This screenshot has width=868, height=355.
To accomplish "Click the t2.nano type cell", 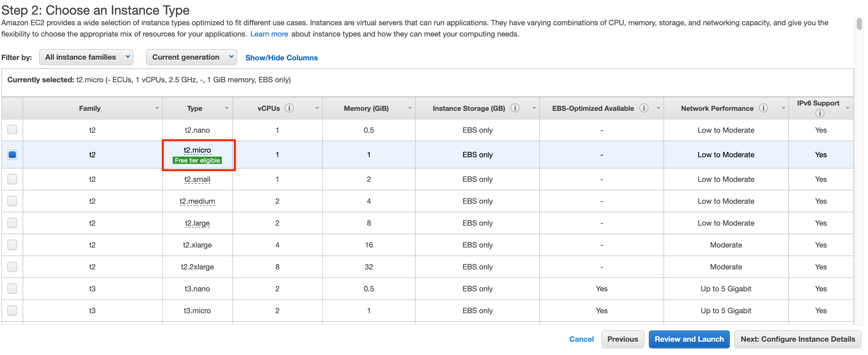I will tap(197, 130).
